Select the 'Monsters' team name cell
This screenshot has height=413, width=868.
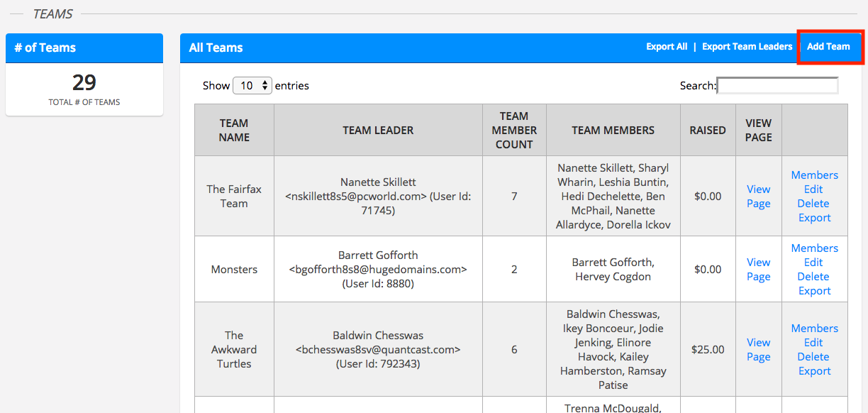(234, 270)
